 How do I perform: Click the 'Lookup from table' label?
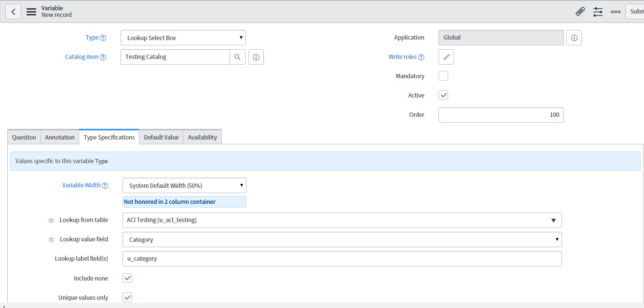click(x=84, y=220)
